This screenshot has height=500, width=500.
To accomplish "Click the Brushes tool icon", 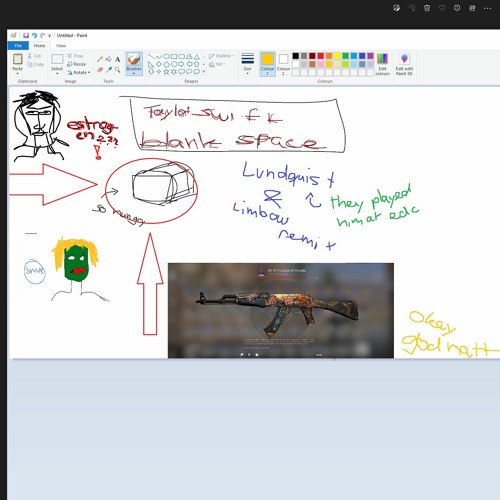I will 134,60.
